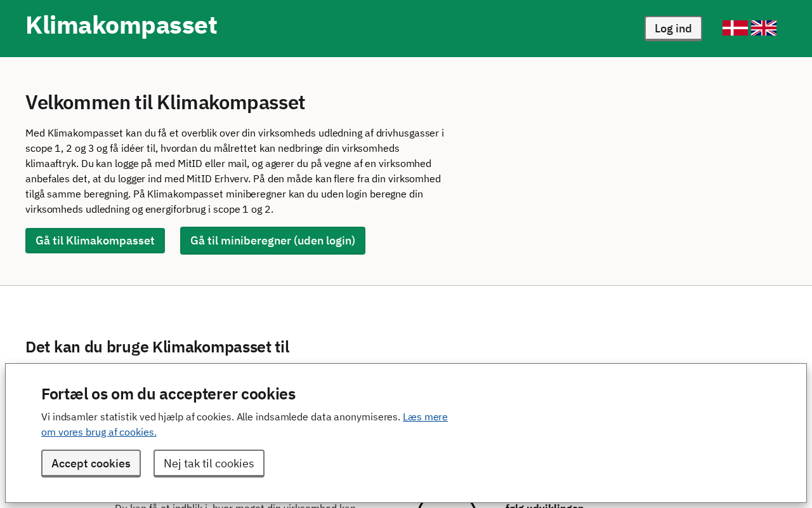Switch to English via UK flag

click(x=763, y=28)
